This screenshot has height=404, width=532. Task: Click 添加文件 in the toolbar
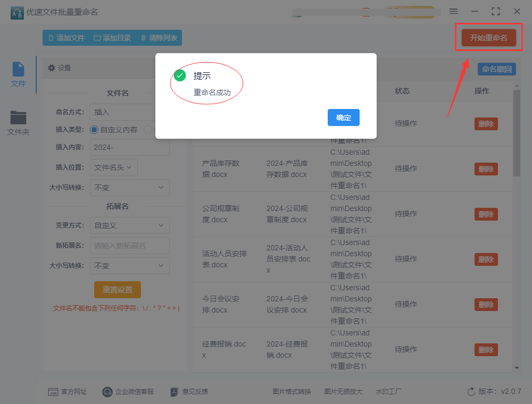66,38
